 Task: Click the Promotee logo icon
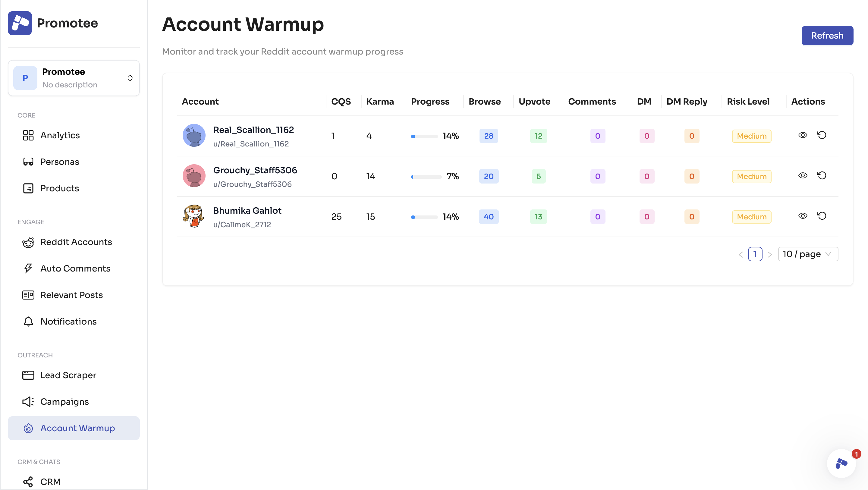pos(20,23)
